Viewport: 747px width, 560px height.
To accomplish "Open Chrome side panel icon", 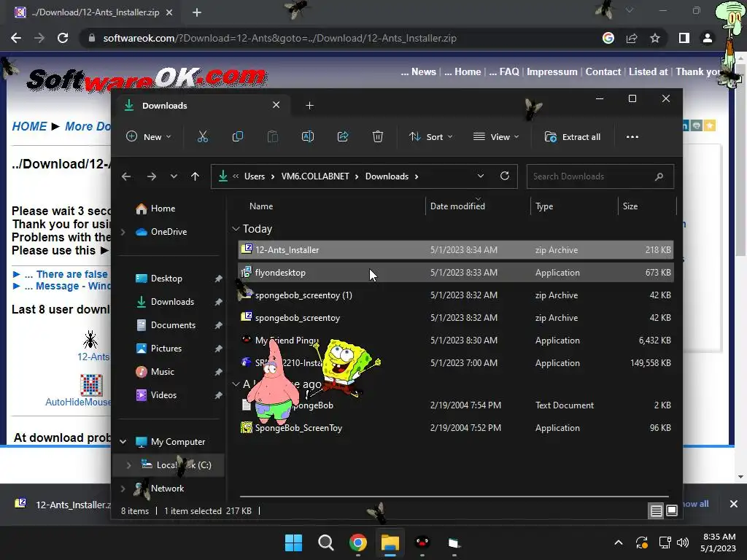I will coord(684,38).
